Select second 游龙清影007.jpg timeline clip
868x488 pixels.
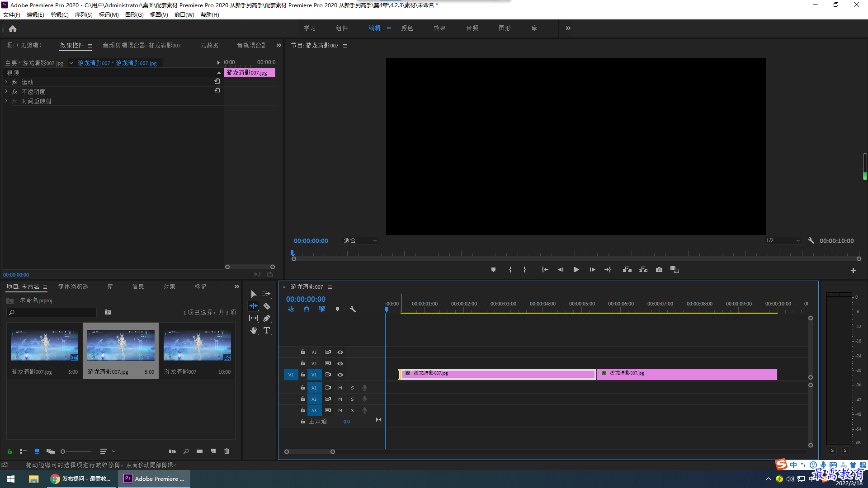[687, 374]
